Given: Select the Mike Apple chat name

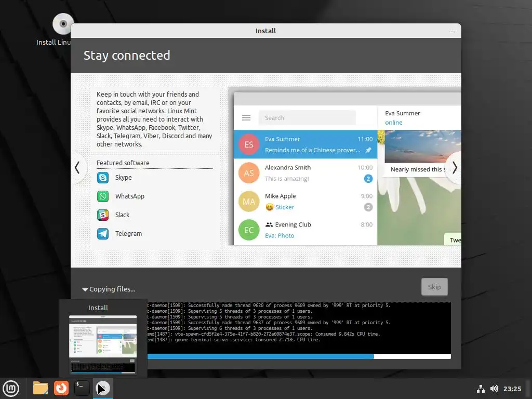Looking at the screenshot, I should 280,196.
